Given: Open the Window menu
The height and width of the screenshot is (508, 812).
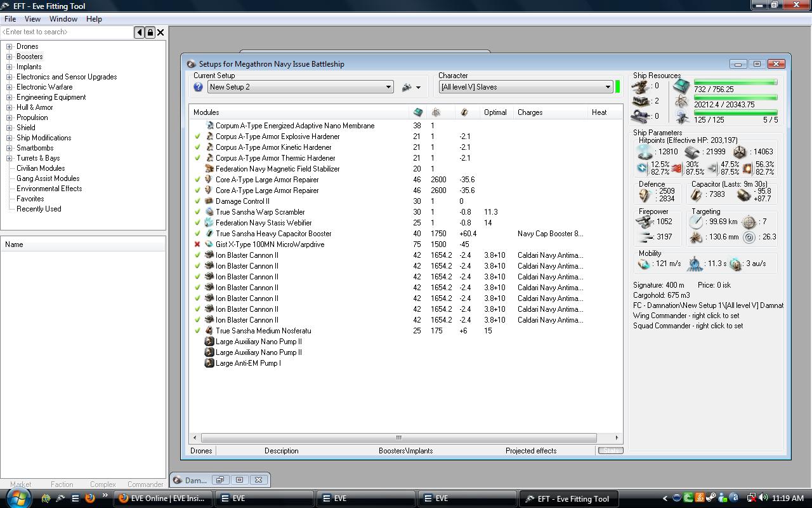Looking at the screenshot, I should [63, 19].
